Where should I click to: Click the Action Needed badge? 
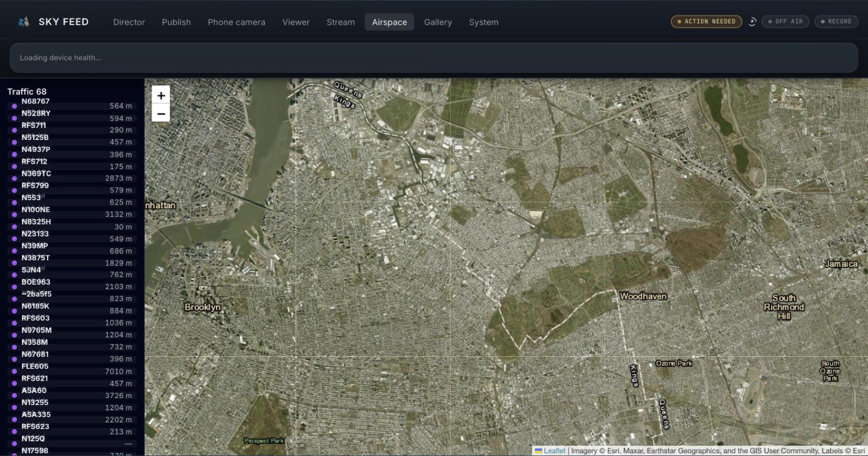[x=706, y=22]
